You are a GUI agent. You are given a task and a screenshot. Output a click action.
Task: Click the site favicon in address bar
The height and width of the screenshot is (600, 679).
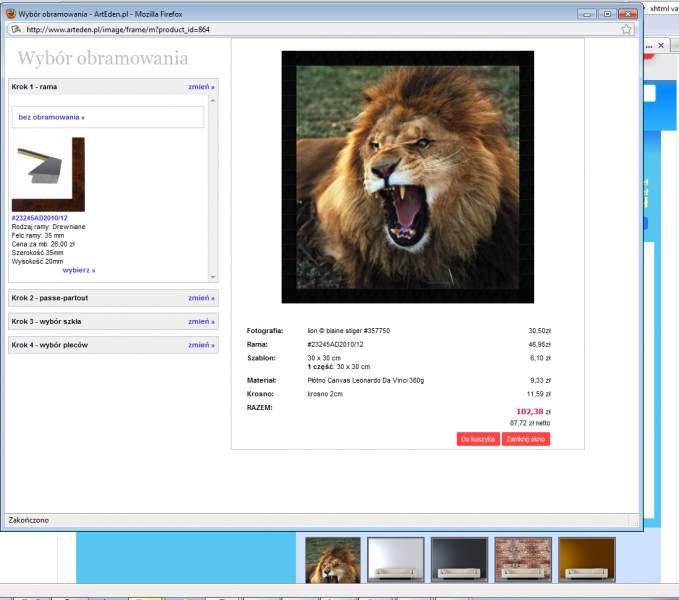15,30
